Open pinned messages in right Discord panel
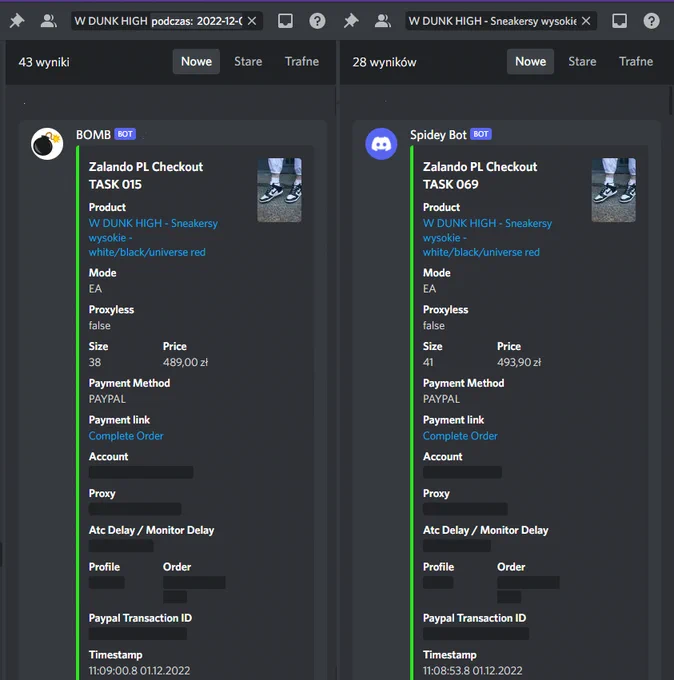The image size is (674, 680). pos(351,21)
